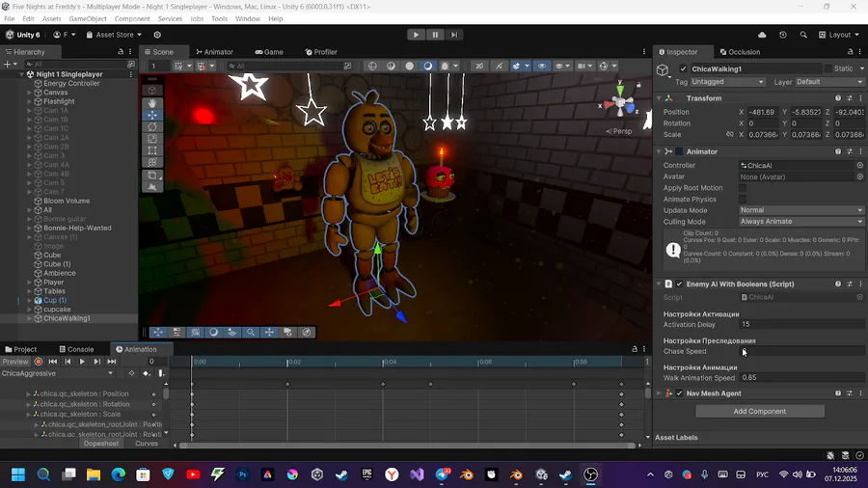Open Unity cloud services icon
This screenshot has height=488, width=868.
point(762,35)
